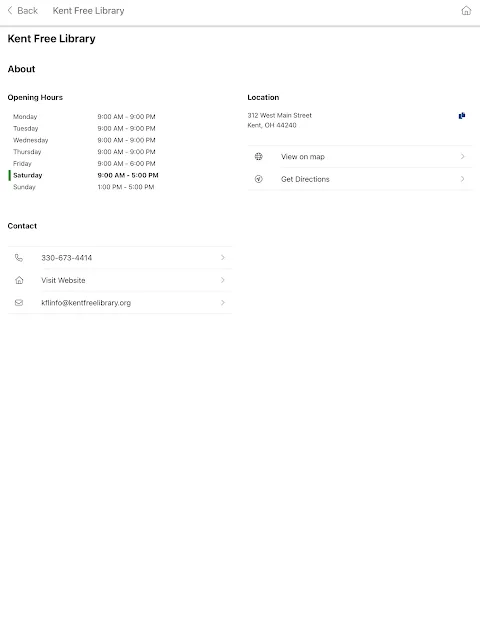Tap the Home icon in header

pos(466,11)
